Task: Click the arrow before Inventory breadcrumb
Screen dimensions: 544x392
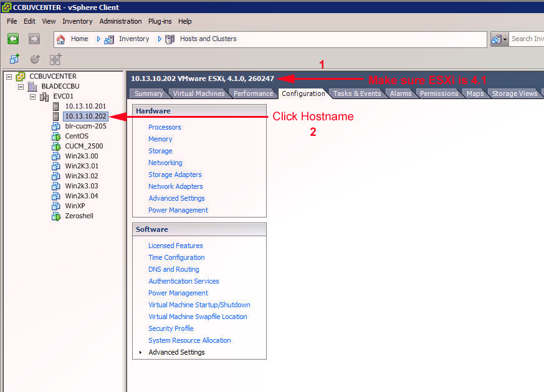Action: tap(98, 39)
